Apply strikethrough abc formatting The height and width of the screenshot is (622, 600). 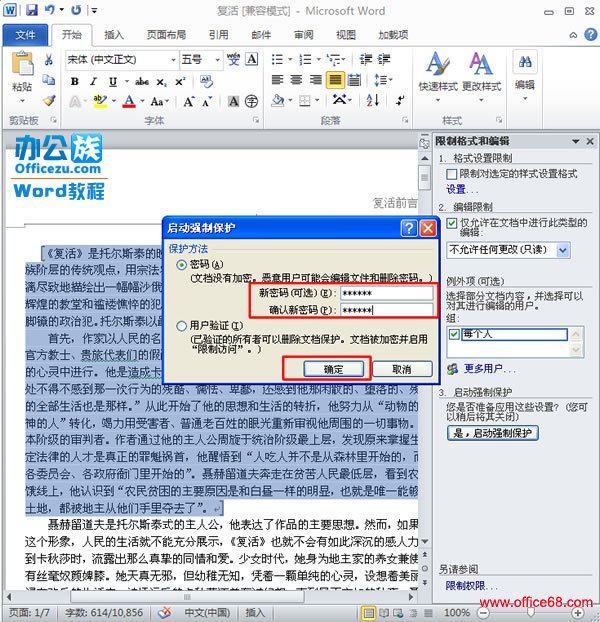click(x=142, y=82)
